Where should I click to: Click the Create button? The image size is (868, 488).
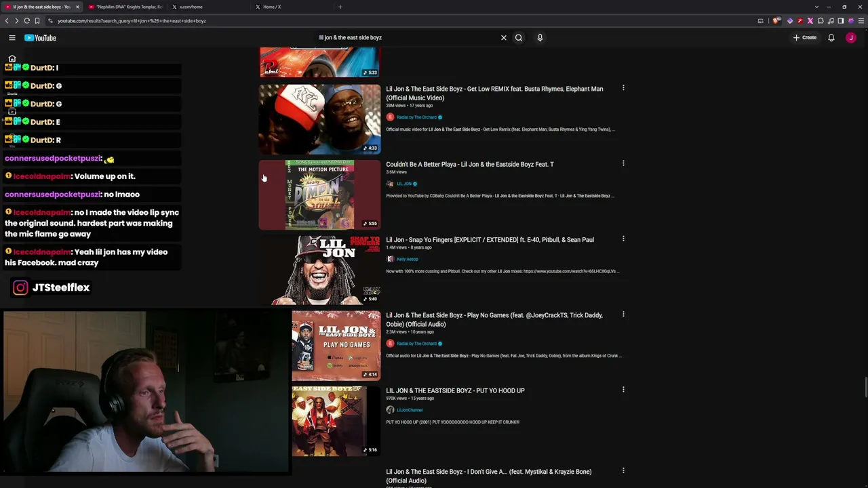pyautogui.click(x=805, y=38)
